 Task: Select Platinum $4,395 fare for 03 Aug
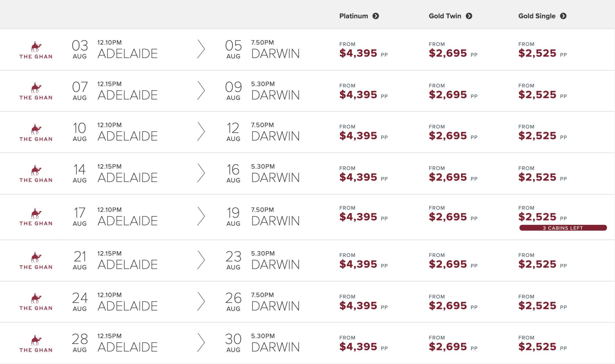point(358,53)
